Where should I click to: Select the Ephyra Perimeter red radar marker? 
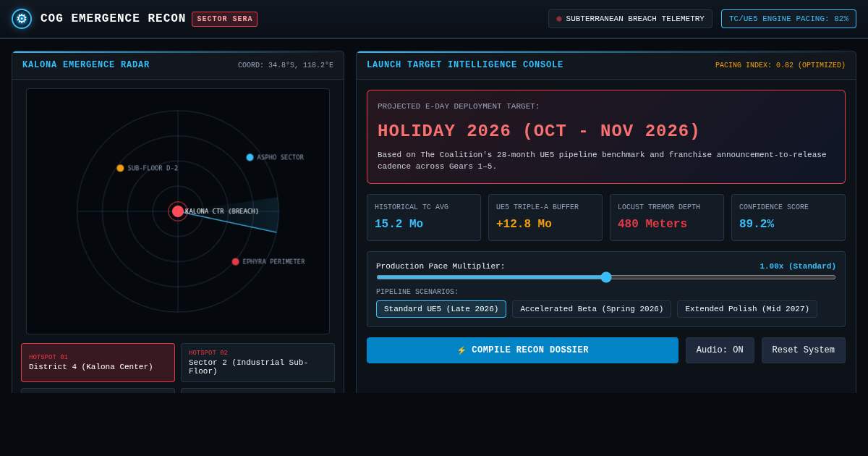click(x=235, y=261)
